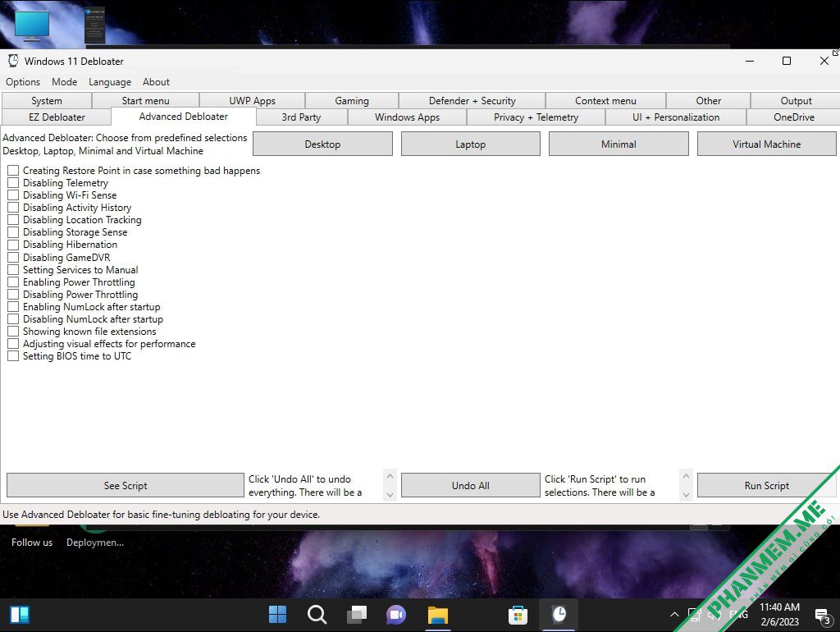Select the Deploymen... desktop item

click(95, 543)
